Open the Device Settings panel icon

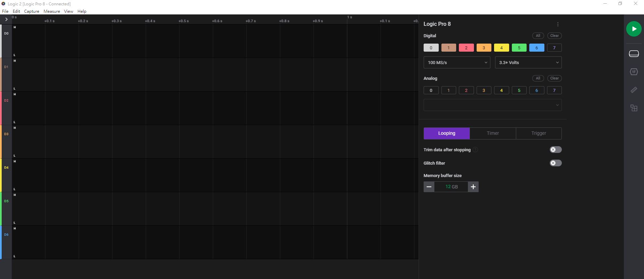(x=634, y=54)
